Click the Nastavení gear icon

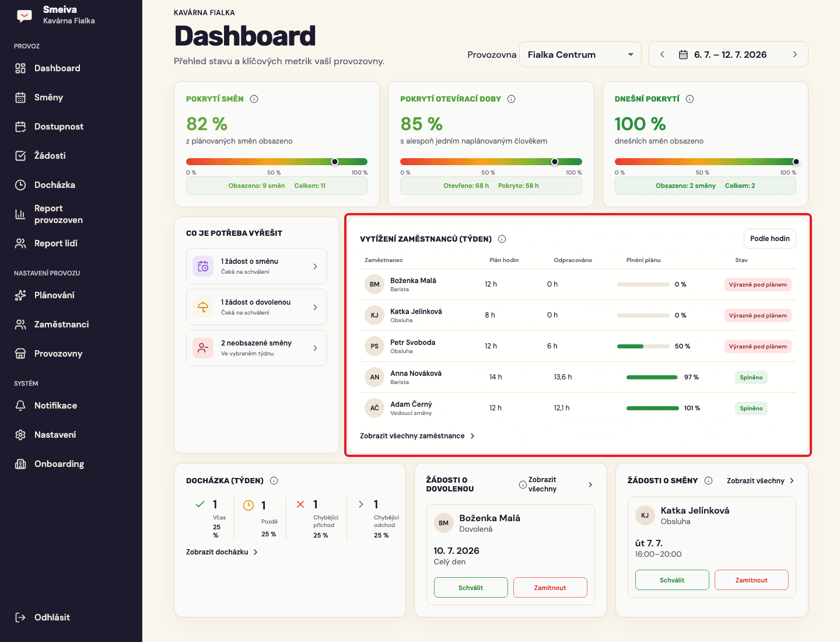click(20, 435)
